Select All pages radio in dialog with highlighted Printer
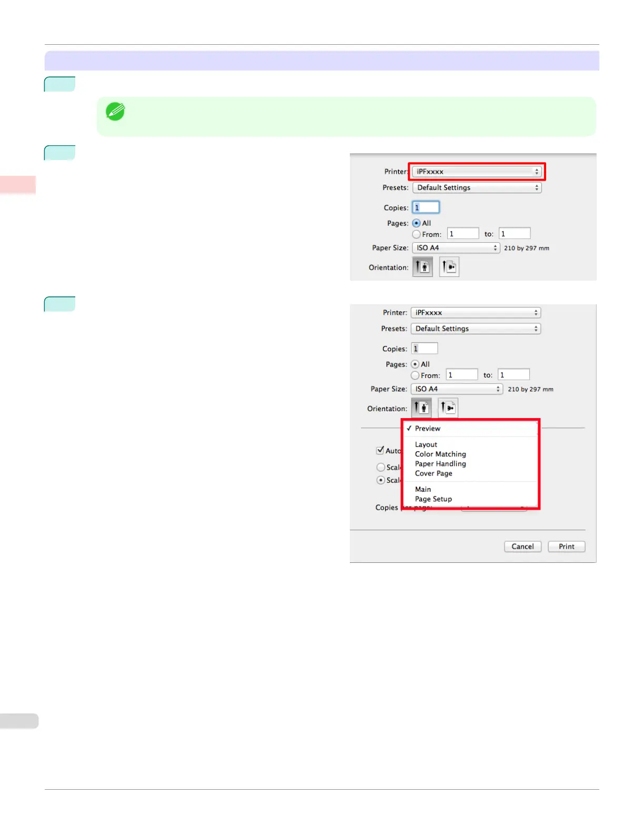 click(416, 223)
